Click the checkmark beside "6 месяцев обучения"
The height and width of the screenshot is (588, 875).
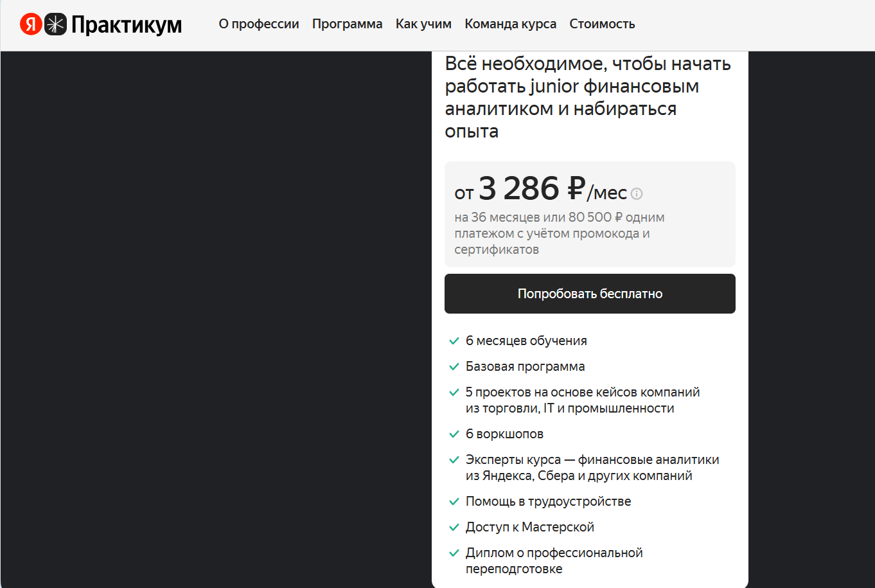pos(454,341)
